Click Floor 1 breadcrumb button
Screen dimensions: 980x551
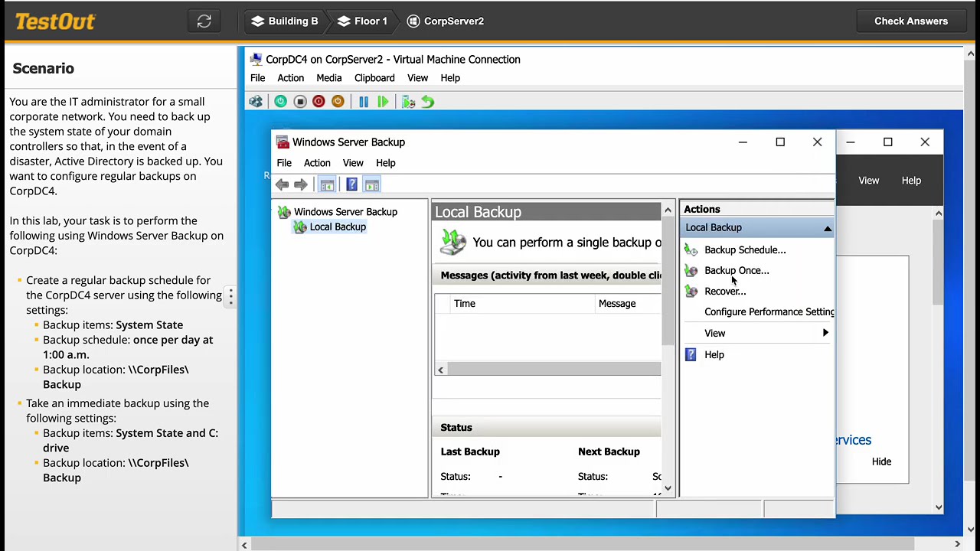(x=362, y=21)
